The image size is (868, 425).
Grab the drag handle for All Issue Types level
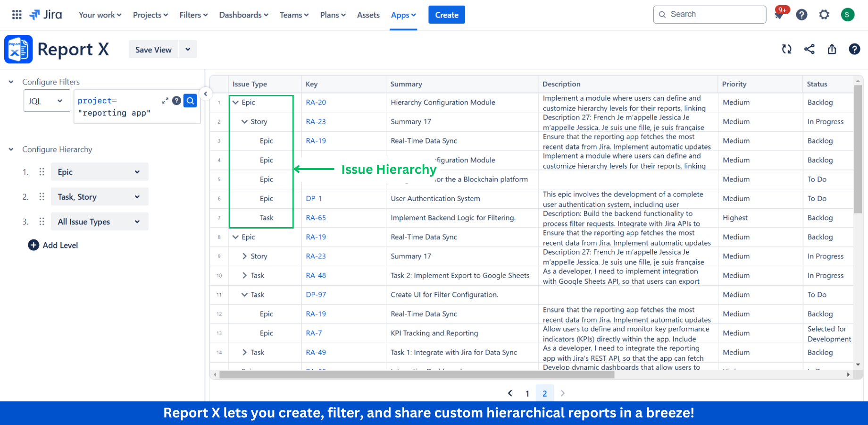click(42, 221)
